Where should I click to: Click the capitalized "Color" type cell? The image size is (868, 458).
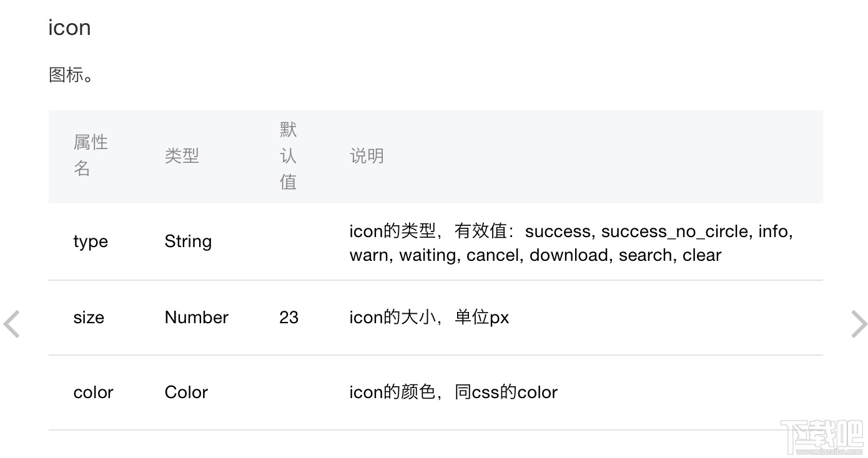186,392
